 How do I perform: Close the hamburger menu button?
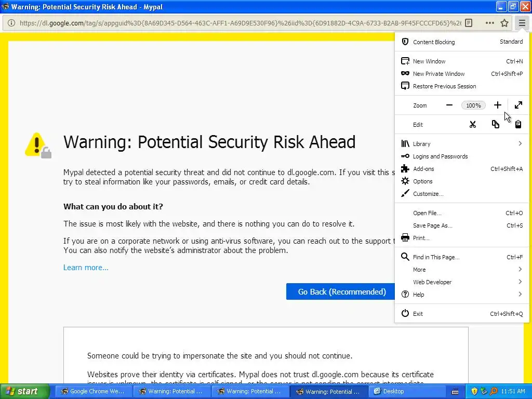(x=522, y=23)
